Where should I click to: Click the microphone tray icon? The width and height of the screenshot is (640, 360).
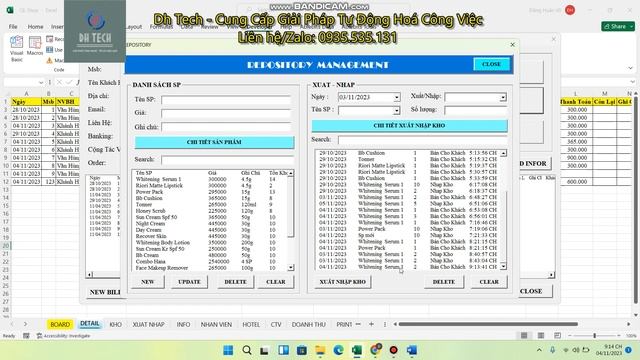coord(552,350)
